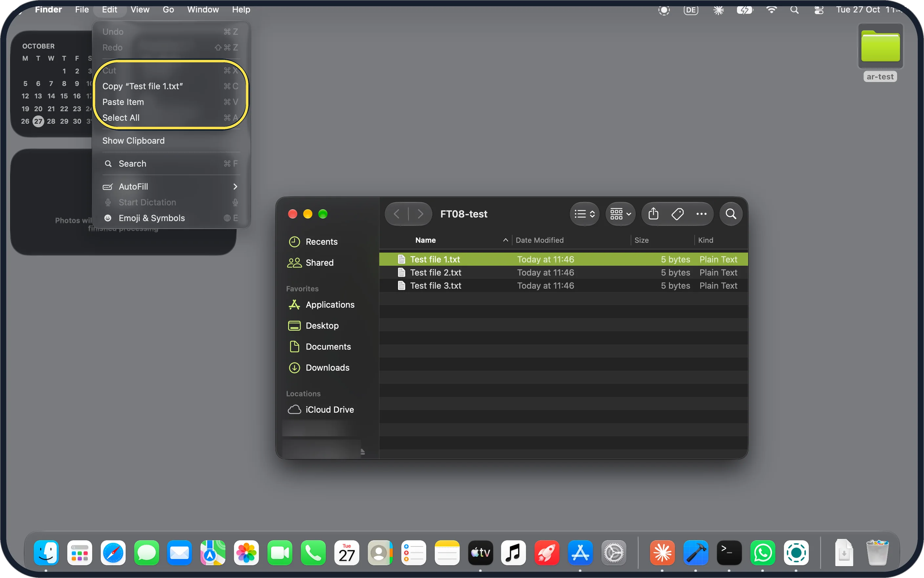Click the Finder window search magnifier
This screenshot has width=924, height=578.
click(x=731, y=214)
